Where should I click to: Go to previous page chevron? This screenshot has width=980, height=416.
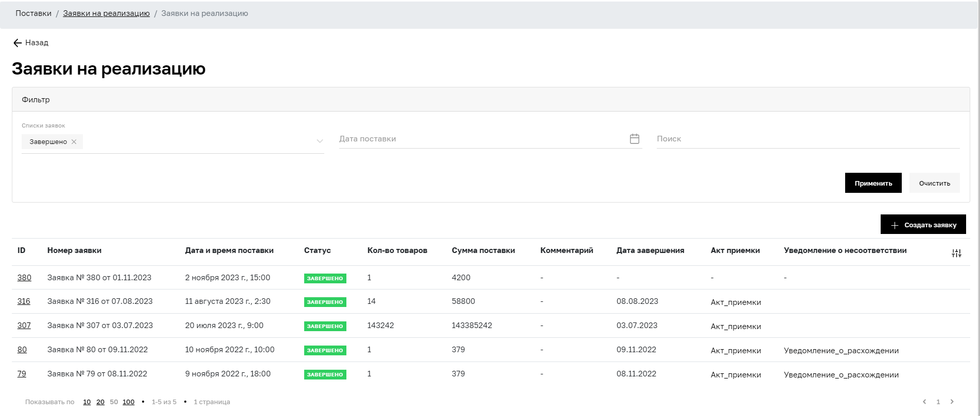tap(924, 402)
